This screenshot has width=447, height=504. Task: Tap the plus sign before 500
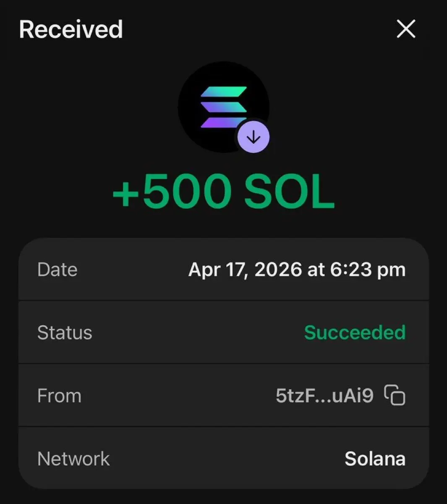tap(126, 194)
